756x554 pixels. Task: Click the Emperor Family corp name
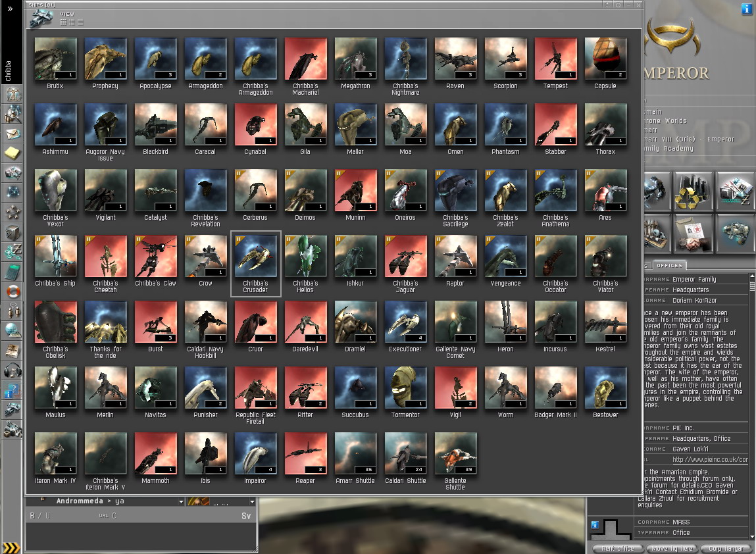[694, 279]
